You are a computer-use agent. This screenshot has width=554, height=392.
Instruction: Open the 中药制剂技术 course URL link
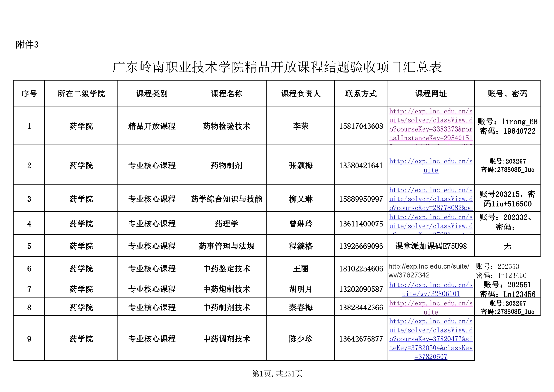(x=431, y=308)
